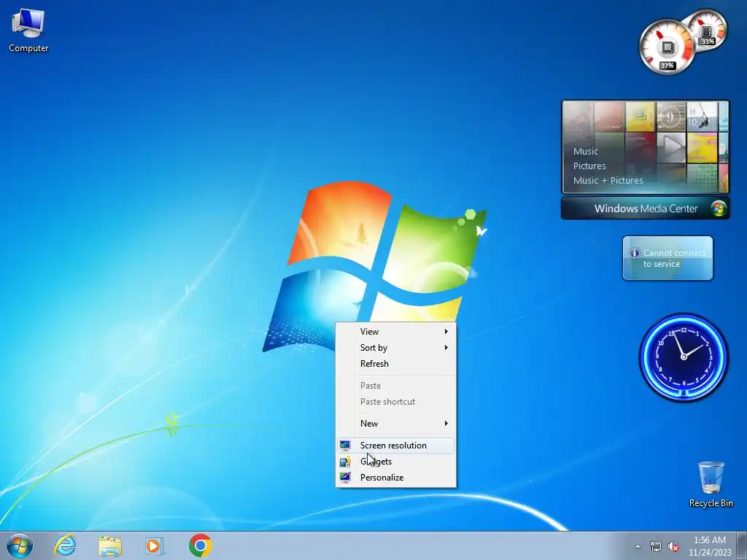Launch Internet Explorer from taskbar

65,545
